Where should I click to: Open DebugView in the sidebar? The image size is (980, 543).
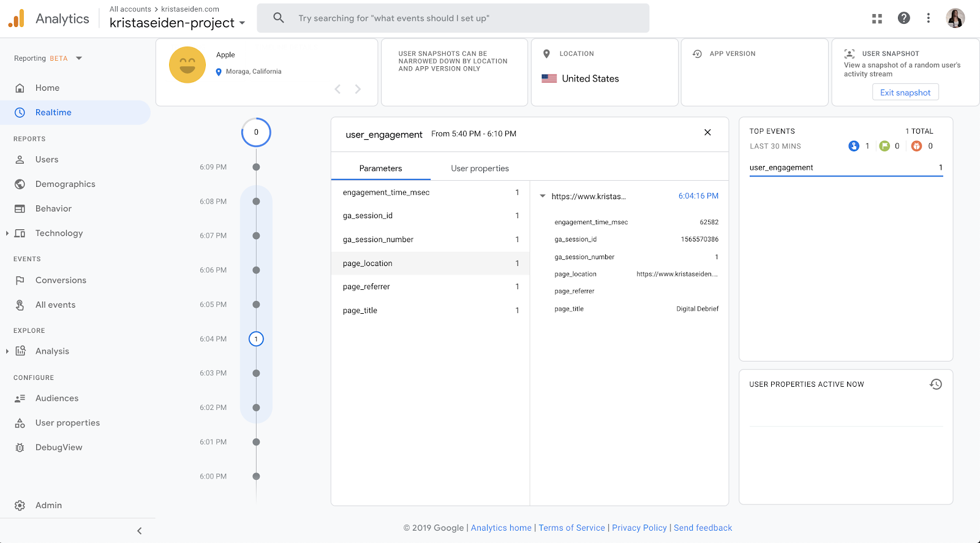pos(59,447)
